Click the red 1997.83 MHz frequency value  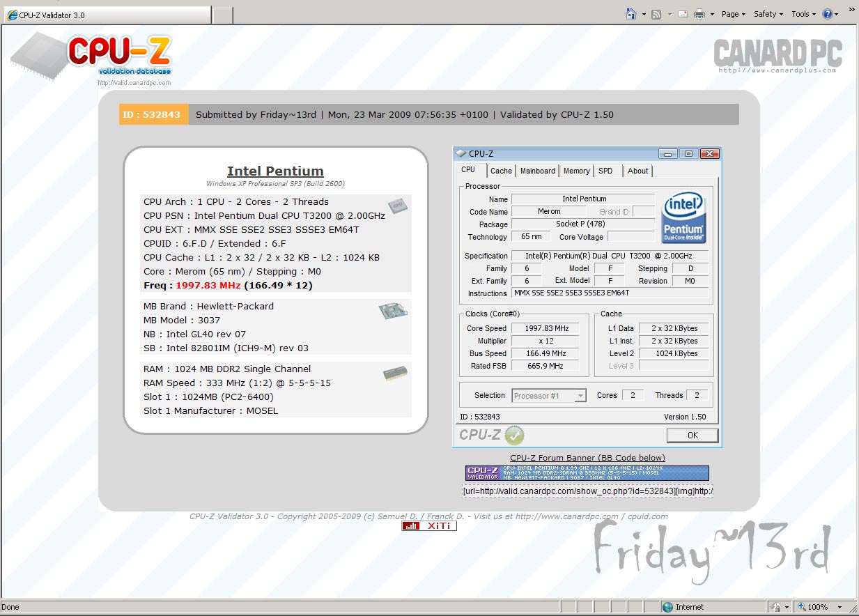(x=208, y=286)
